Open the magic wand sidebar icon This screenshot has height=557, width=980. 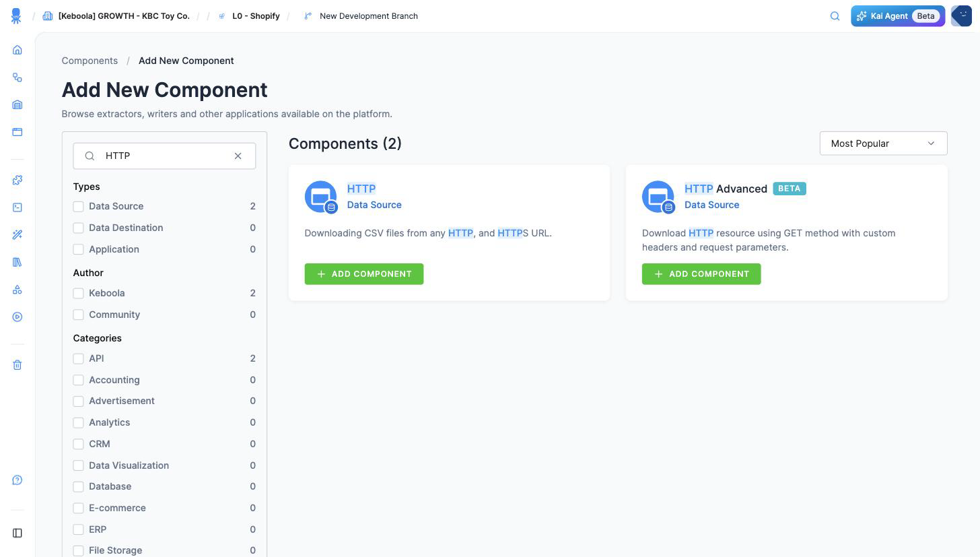17,234
